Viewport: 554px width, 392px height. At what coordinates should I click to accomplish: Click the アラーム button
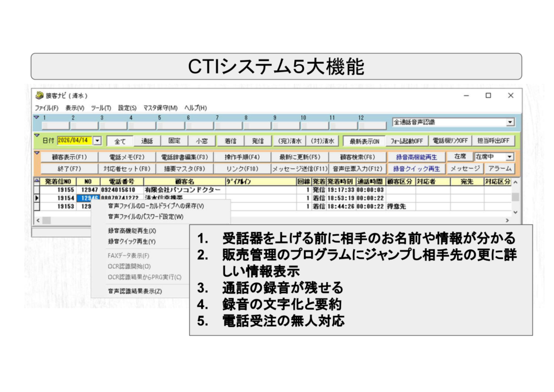click(501, 168)
